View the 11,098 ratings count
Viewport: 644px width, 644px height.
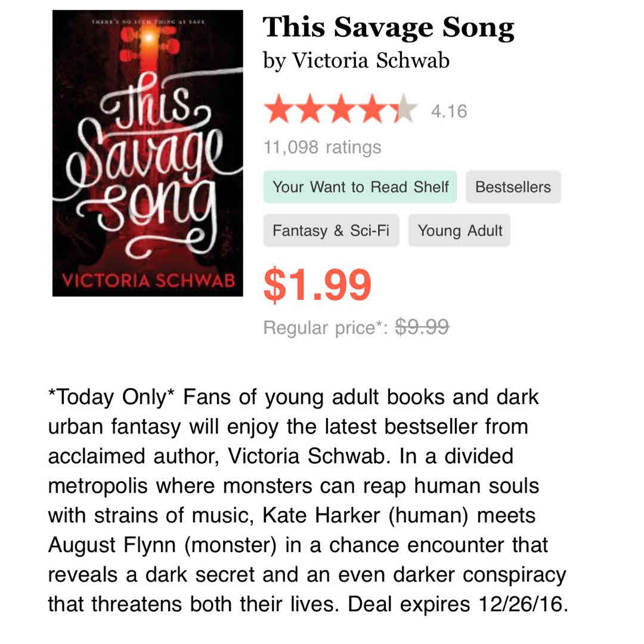point(322,147)
